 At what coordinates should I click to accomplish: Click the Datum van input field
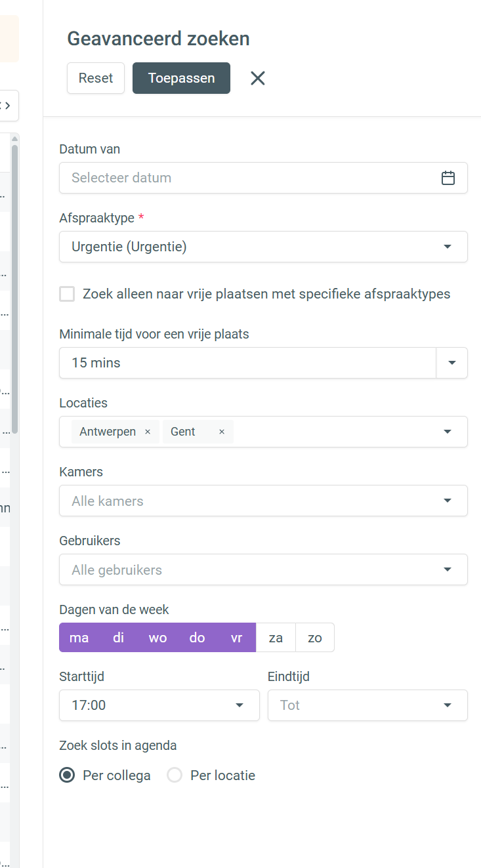(x=249, y=178)
